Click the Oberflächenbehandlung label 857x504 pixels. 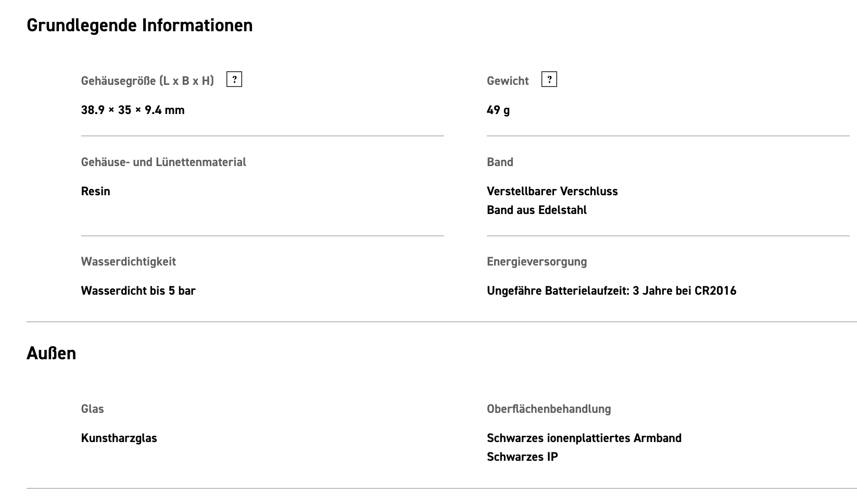549,409
